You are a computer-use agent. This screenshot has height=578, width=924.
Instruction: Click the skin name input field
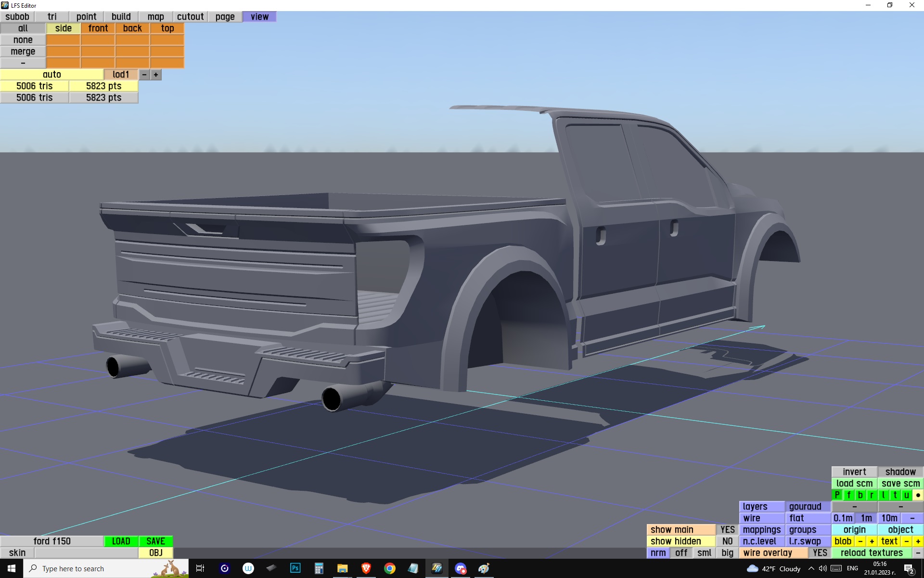[x=86, y=553]
